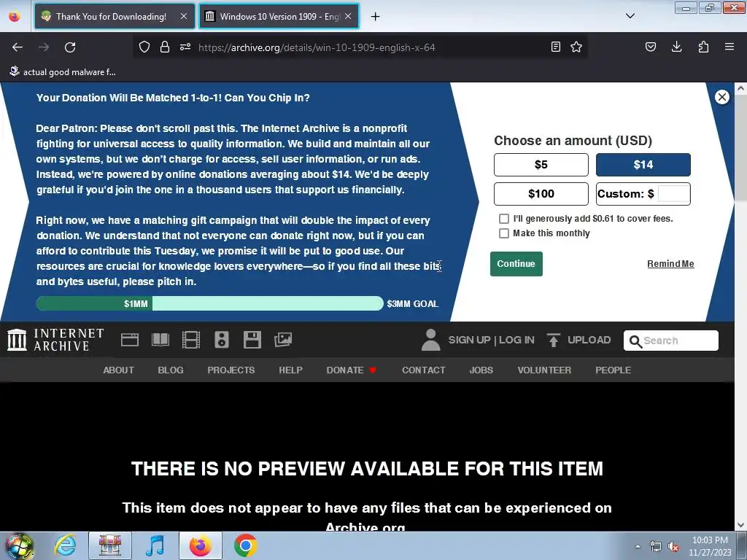Screen dimensions: 747x560
Task: Open the Video film icon
Action: tap(190, 340)
